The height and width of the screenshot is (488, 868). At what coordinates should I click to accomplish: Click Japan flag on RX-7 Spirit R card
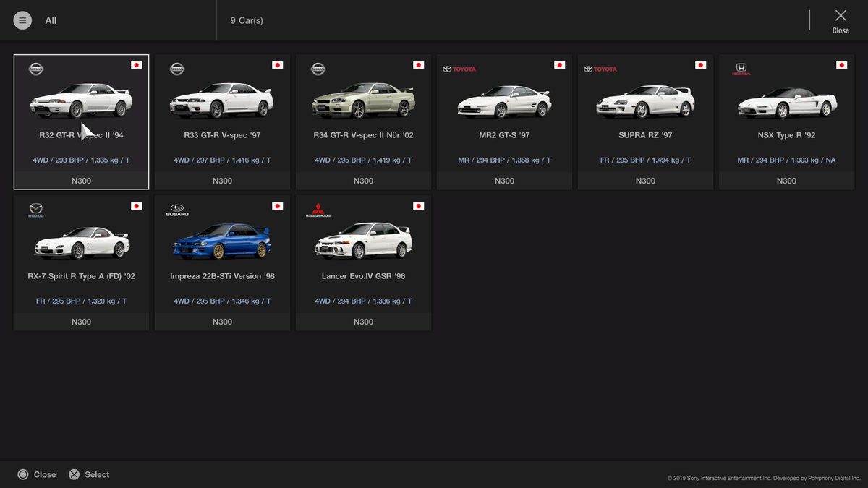136,206
